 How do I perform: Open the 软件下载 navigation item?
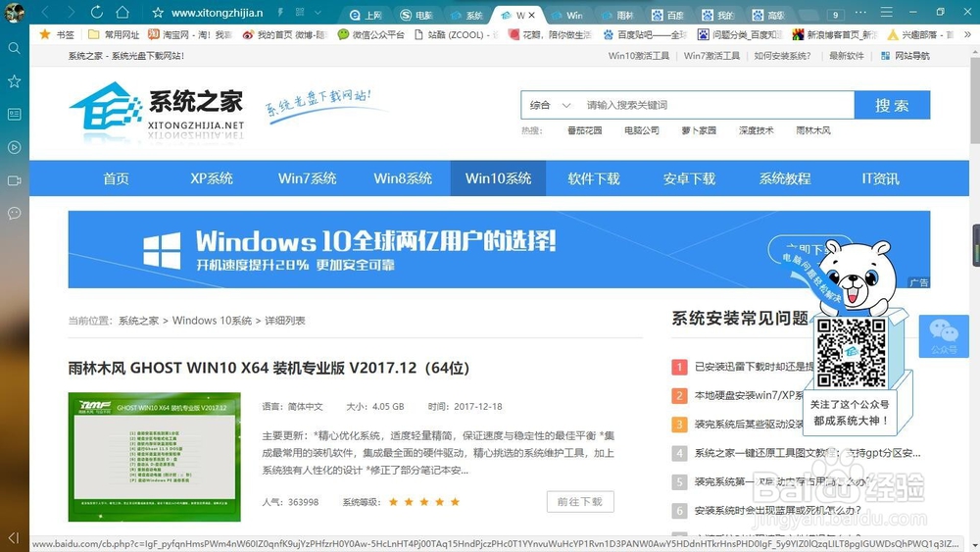[594, 178]
